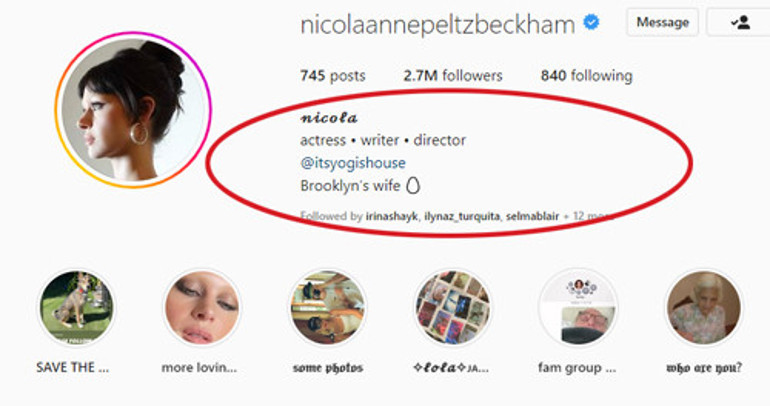770x406 pixels.
Task: Open the profile picture story ring
Action: [133, 110]
